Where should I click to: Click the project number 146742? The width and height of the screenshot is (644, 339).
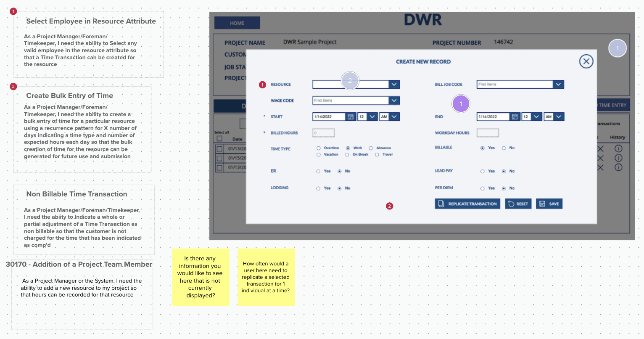click(504, 42)
